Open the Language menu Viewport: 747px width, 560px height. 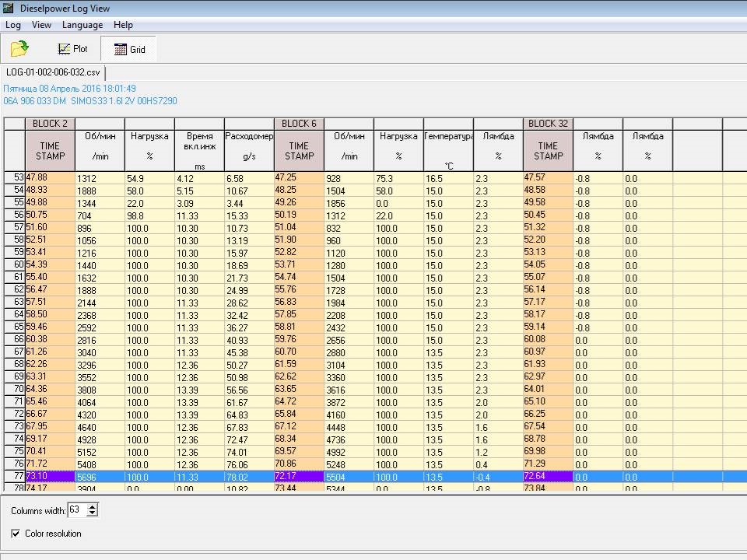82,25
